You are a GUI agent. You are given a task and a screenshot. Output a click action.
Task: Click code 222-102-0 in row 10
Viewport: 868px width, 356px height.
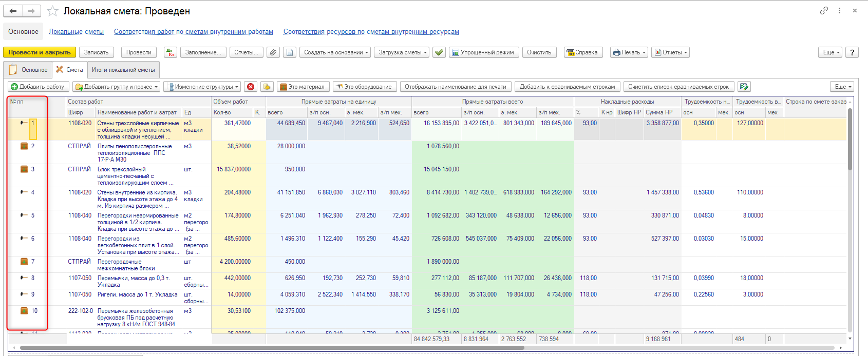pos(81,311)
